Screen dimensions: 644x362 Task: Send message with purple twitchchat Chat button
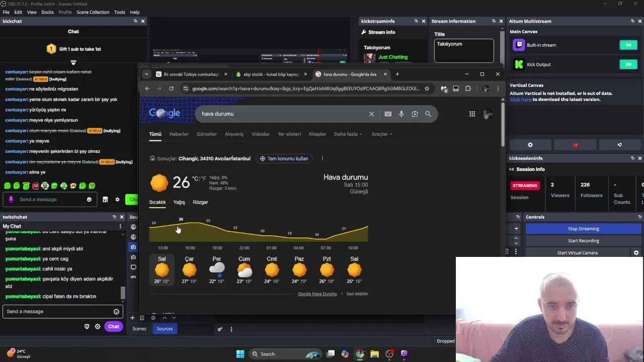tap(113, 327)
